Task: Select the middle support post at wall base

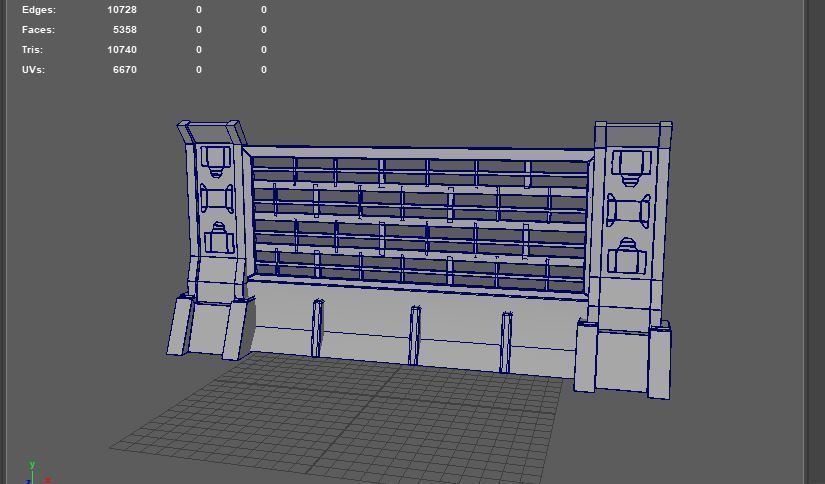Action: (x=414, y=336)
